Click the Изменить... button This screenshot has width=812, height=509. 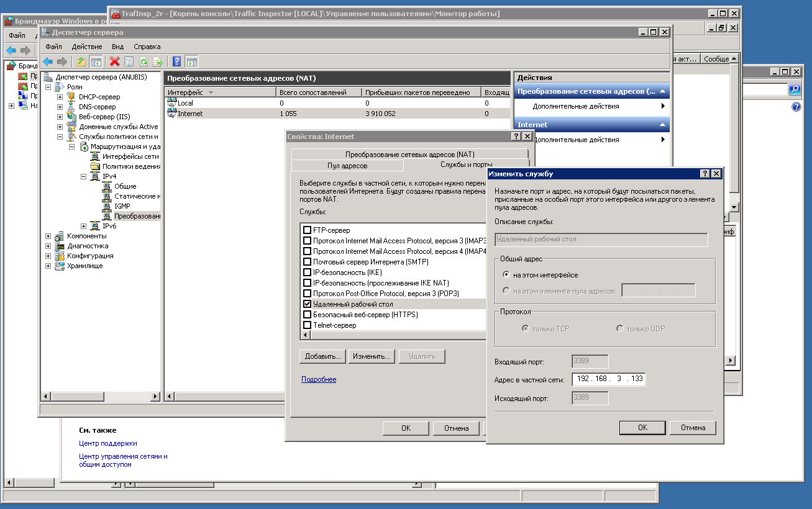tap(371, 356)
